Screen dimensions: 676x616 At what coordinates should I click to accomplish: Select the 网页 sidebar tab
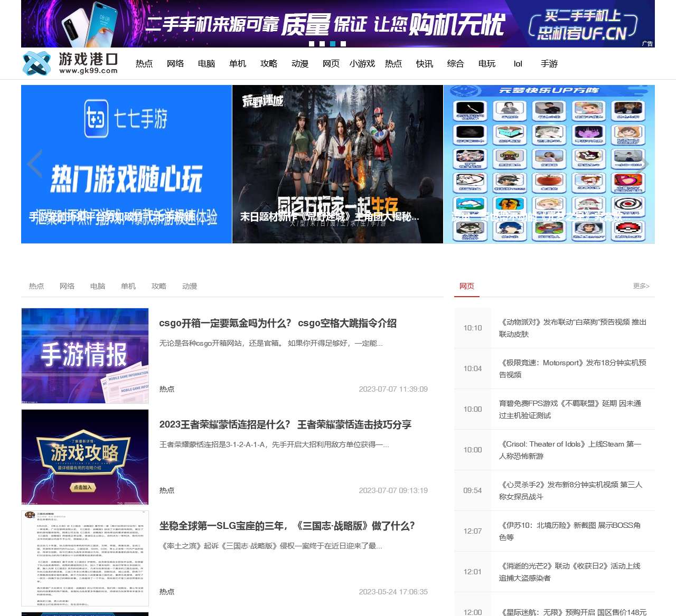[x=467, y=286]
